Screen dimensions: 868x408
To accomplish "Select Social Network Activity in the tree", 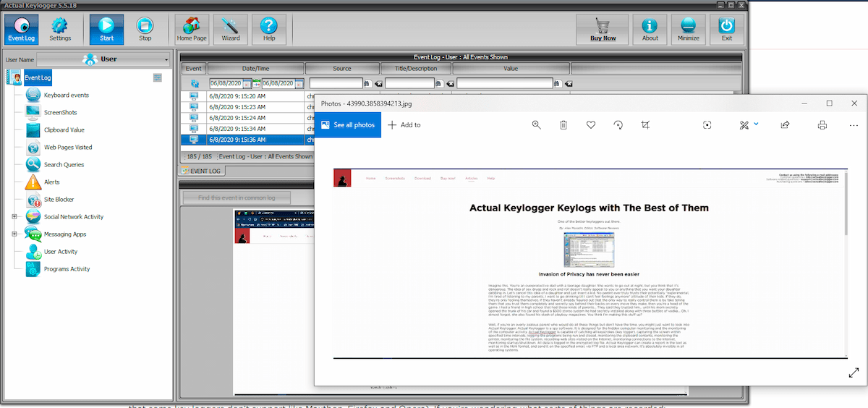I will (74, 216).
